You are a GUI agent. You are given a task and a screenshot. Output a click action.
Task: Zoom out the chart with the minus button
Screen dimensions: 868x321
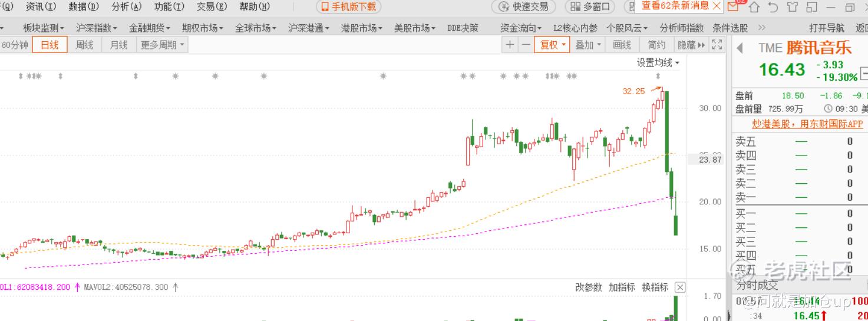point(526,45)
